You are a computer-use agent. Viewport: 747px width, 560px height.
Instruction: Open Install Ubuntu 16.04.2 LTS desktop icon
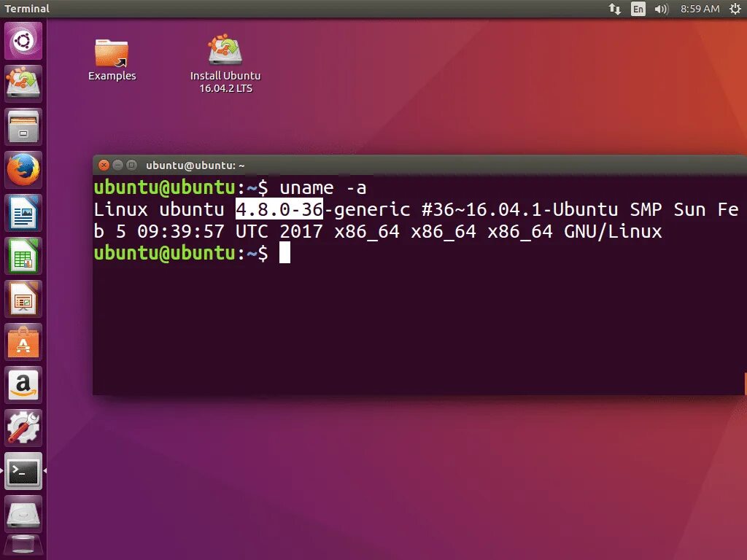click(225, 64)
